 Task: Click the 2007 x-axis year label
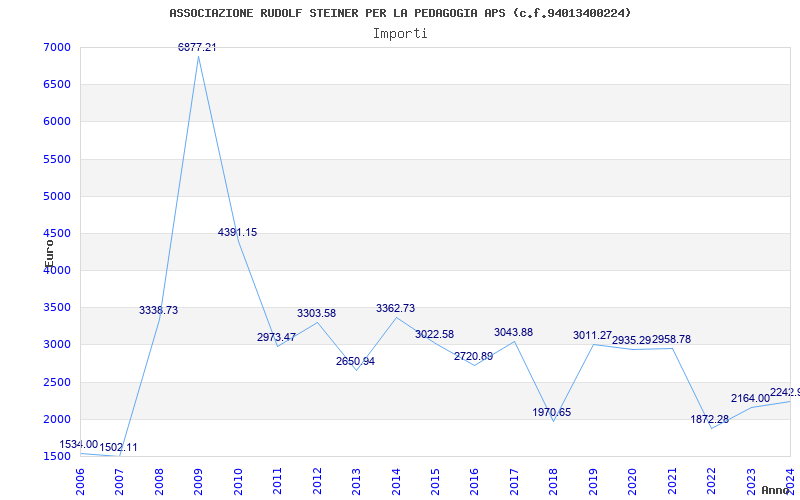click(x=119, y=481)
